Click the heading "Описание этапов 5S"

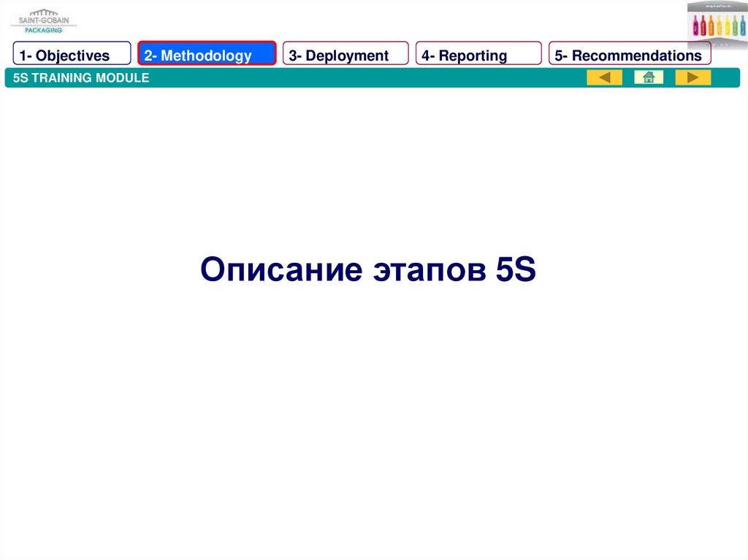pyautogui.click(x=368, y=270)
